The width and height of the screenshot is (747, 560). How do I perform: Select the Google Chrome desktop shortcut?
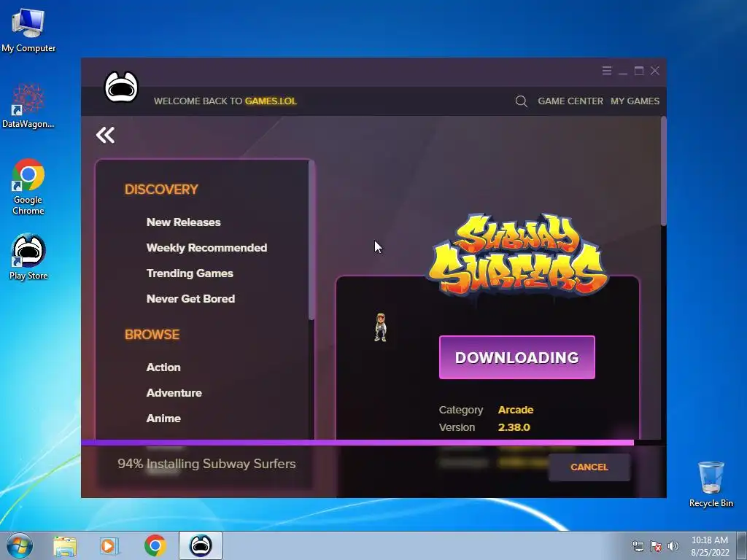28,187
